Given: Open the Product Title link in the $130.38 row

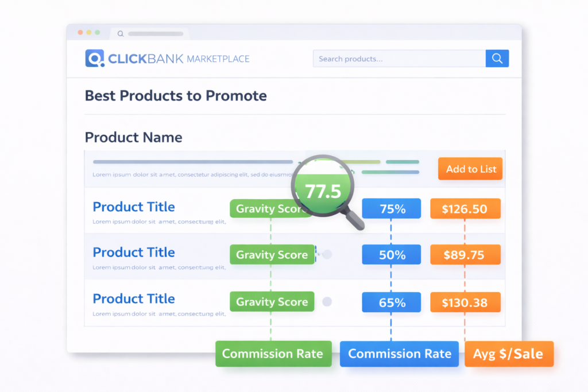Looking at the screenshot, I should click(134, 299).
